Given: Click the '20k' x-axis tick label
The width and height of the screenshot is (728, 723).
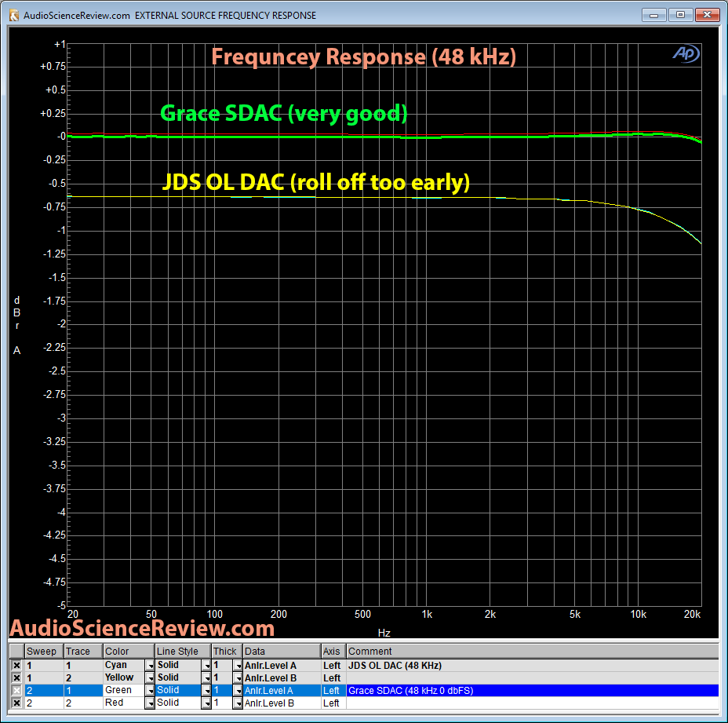Looking at the screenshot, I should coord(692,614).
